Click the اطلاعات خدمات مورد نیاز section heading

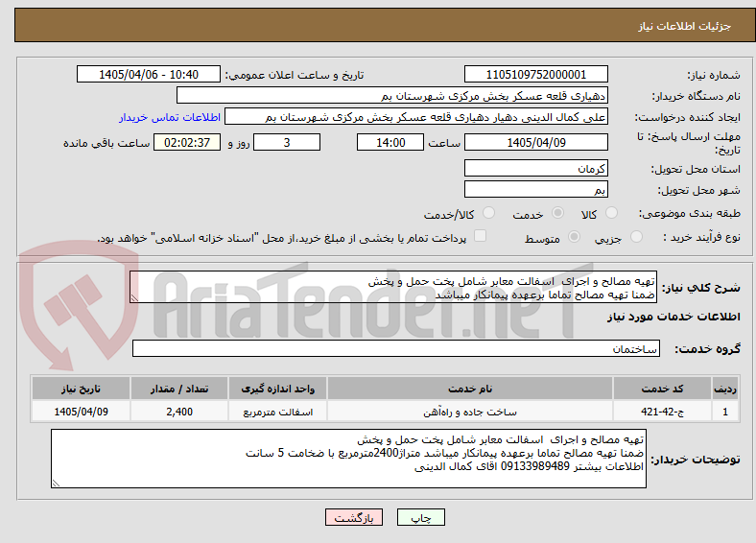click(673, 317)
